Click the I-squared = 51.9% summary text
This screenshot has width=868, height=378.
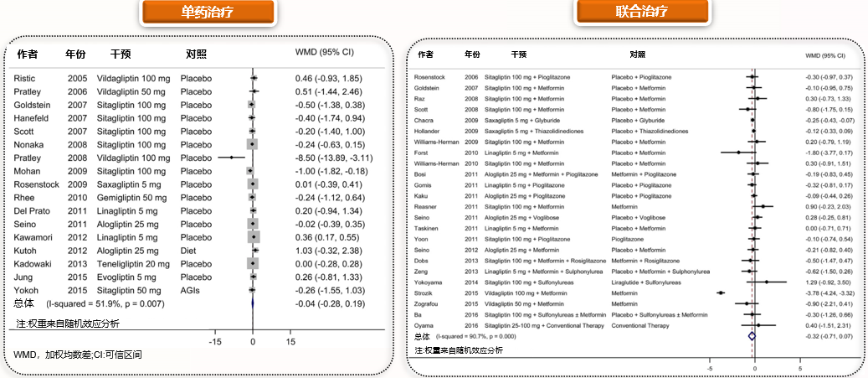point(101,302)
